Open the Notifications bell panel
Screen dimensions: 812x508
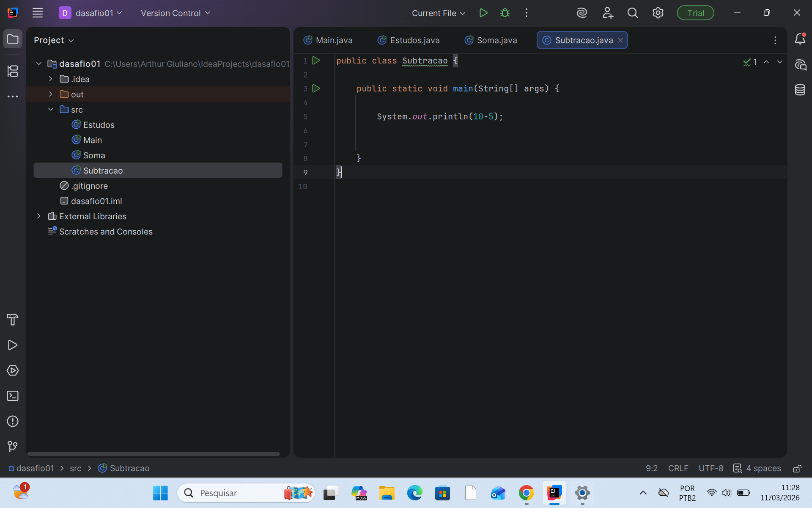pyautogui.click(x=800, y=39)
